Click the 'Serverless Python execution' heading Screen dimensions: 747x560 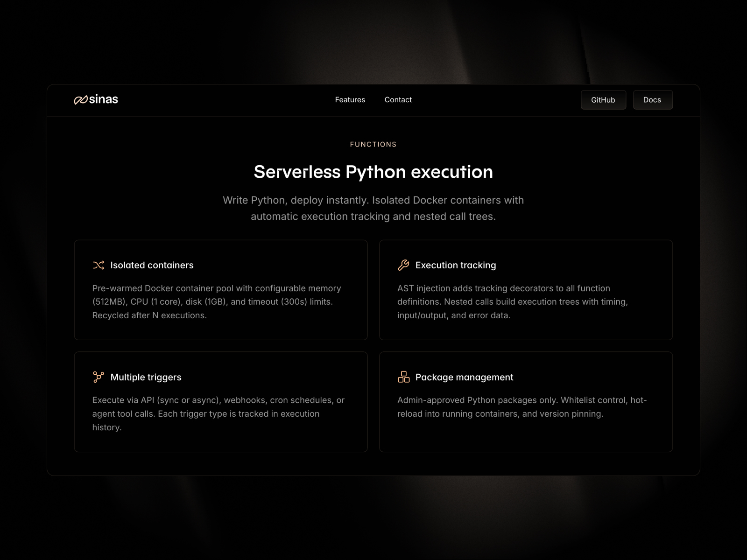373,172
